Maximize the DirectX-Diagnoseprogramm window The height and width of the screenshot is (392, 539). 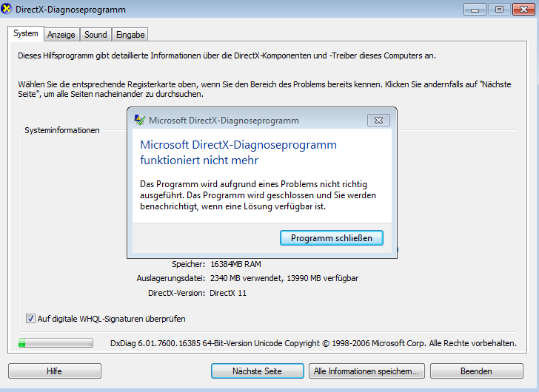pos(499,10)
